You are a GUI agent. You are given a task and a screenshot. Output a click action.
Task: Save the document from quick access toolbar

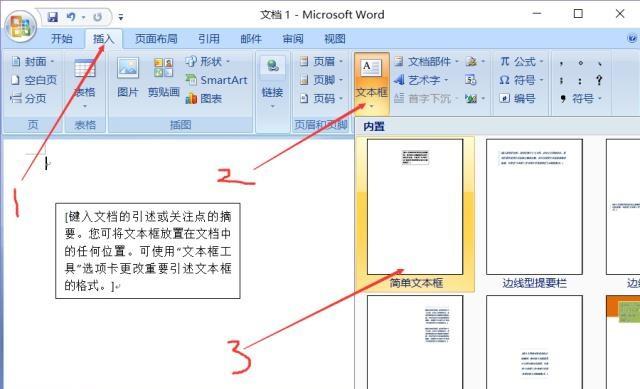pos(53,17)
